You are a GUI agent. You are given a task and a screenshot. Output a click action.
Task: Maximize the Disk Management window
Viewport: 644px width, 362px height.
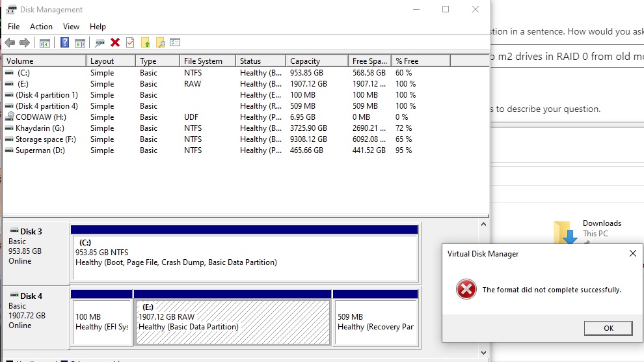pyautogui.click(x=446, y=10)
